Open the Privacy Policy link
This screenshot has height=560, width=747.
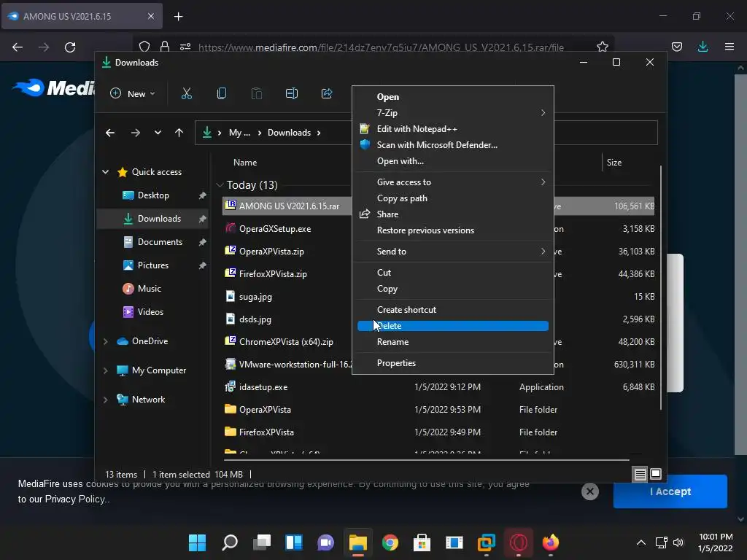(75, 499)
